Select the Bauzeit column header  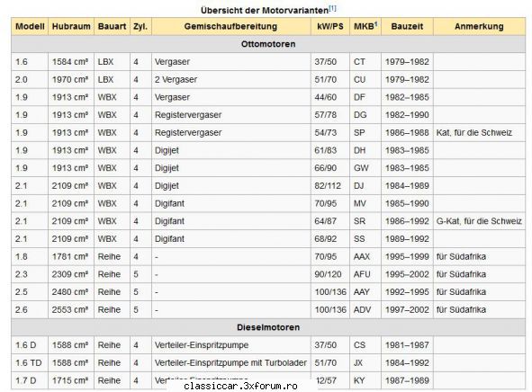[407, 26]
